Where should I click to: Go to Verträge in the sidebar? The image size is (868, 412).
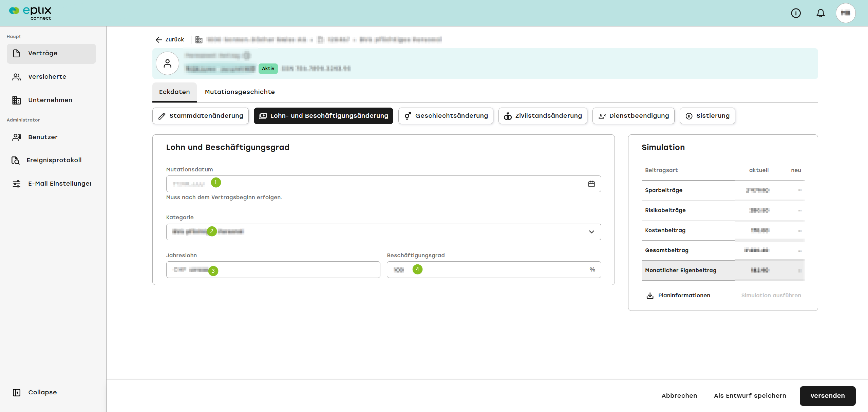click(51, 53)
